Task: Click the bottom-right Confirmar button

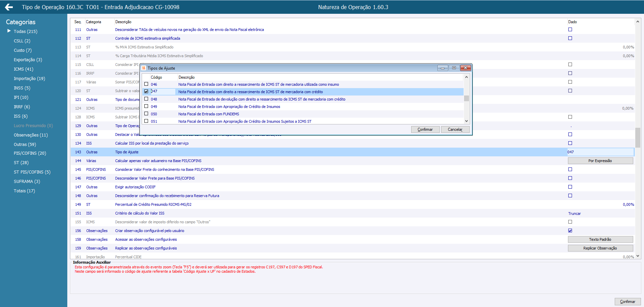Action: click(x=628, y=302)
